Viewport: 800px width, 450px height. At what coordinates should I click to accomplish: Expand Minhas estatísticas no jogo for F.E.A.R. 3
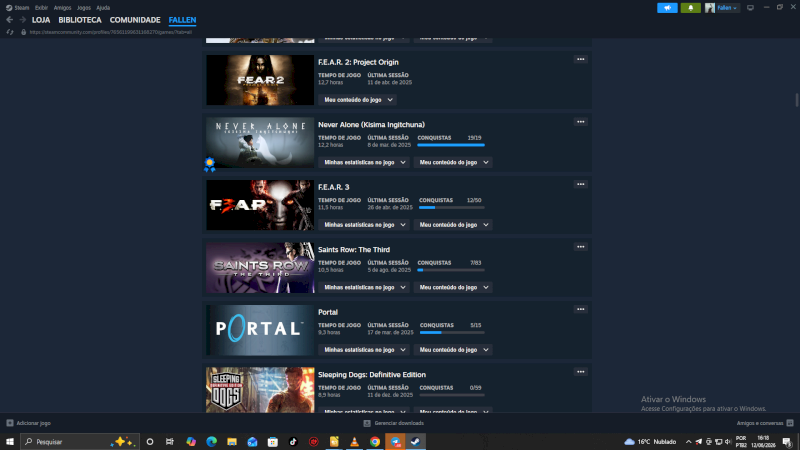click(x=364, y=225)
